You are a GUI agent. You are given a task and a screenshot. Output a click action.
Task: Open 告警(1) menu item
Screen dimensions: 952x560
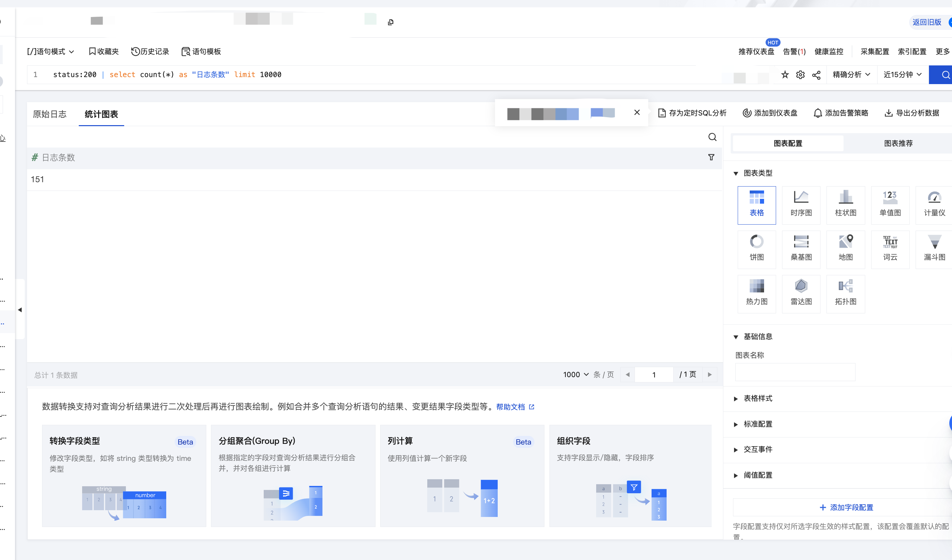(x=794, y=51)
